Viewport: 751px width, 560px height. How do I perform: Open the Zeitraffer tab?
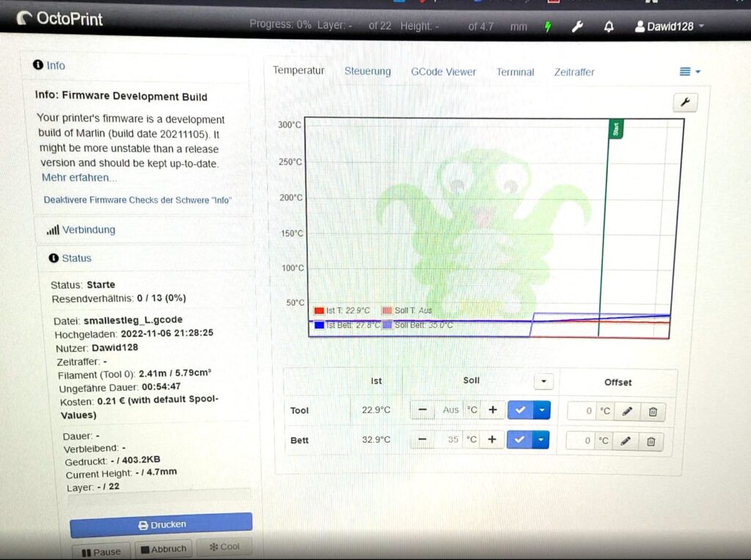point(574,73)
